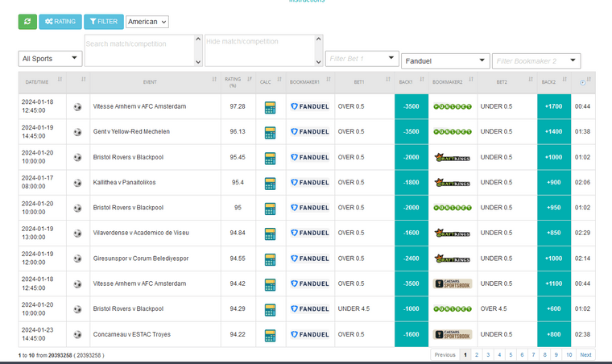Click Next pagination link
Image resolution: width=612 pixels, height=364 pixels.
pos(585,354)
